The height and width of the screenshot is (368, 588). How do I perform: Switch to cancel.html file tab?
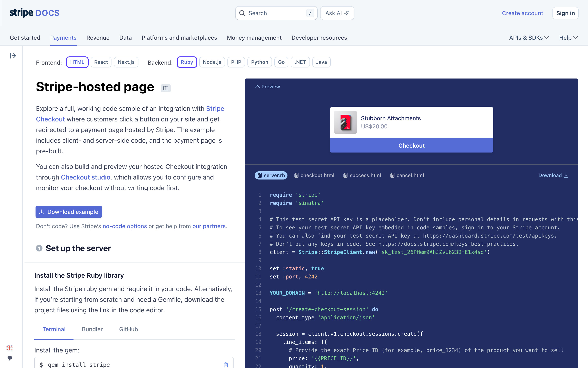click(407, 175)
